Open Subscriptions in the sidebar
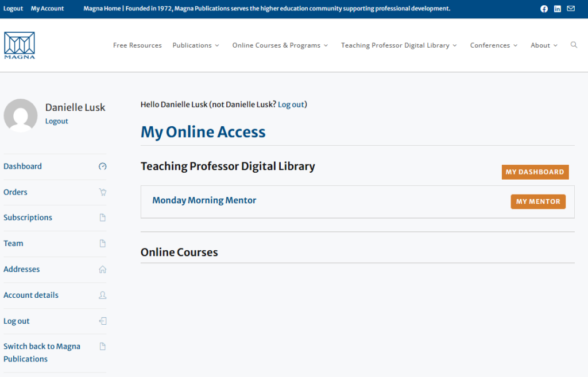Screen dimensions: 588x377 coord(28,217)
